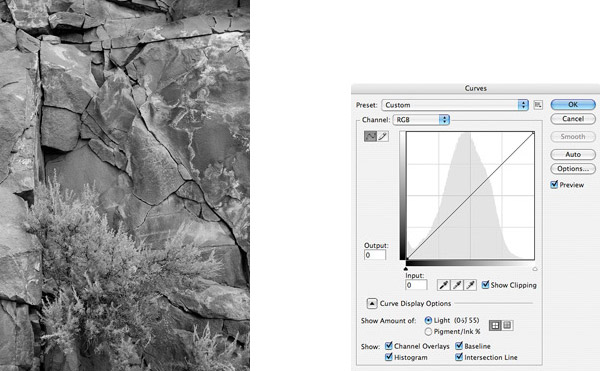
Task: Disable the Histogram checkbox
Action: pos(389,357)
